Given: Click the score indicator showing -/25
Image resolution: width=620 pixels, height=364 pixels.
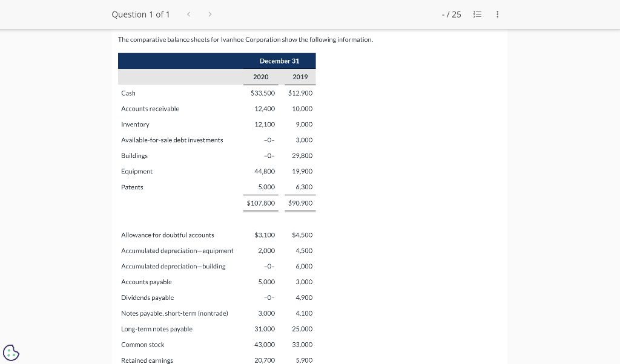Looking at the screenshot, I should [x=452, y=14].
